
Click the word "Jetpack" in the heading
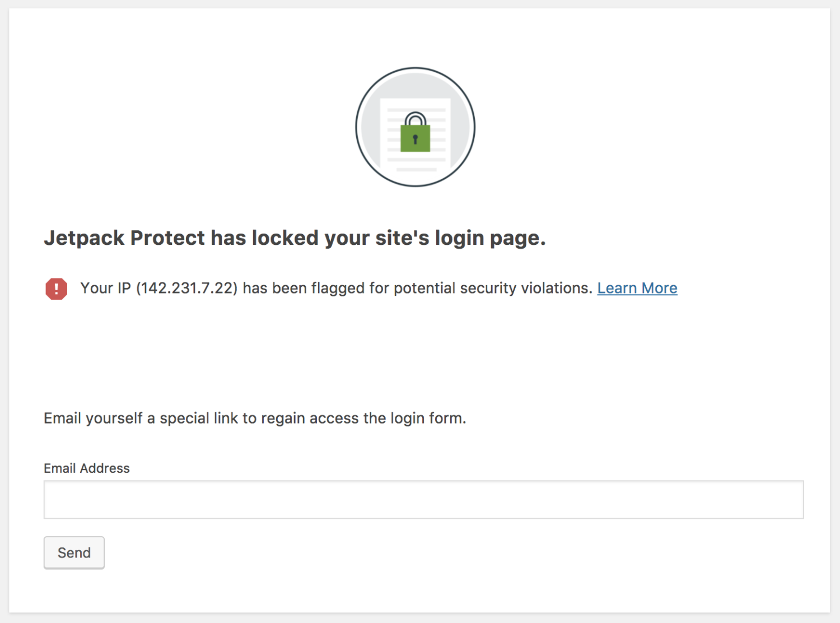pos(84,238)
